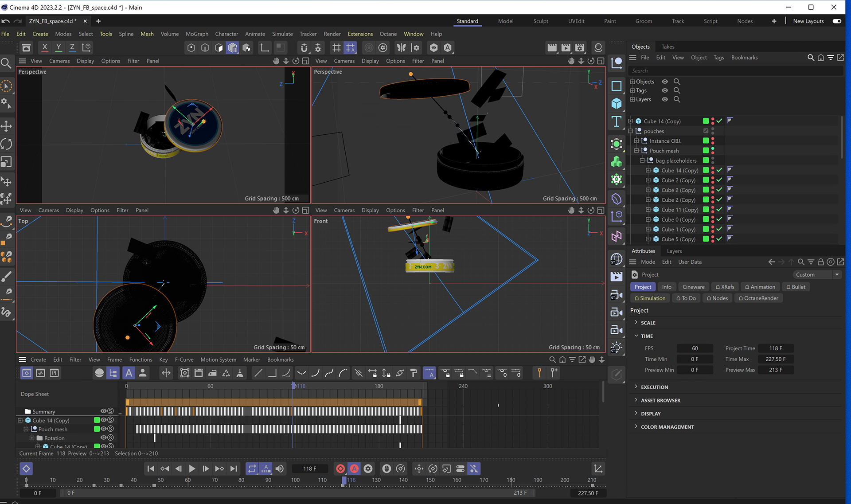Expand the EXECUTION section
Viewport: 851px width, 504px height.
pos(636,387)
